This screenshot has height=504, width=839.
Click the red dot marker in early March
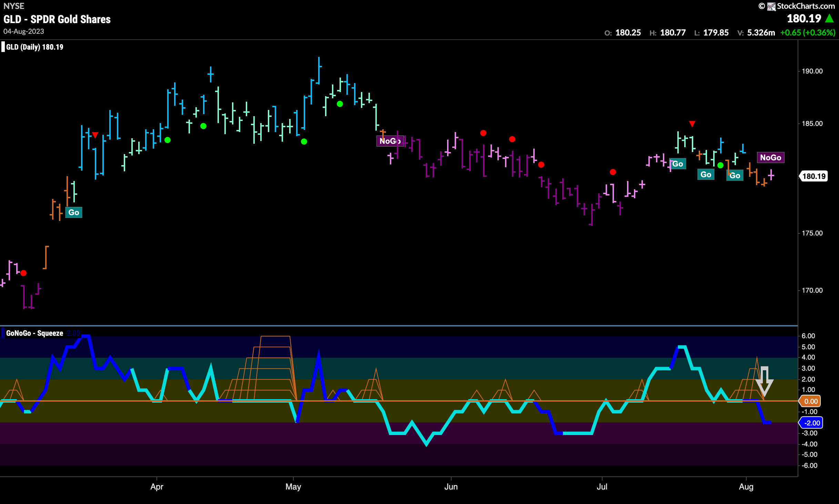pyautogui.click(x=23, y=273)
